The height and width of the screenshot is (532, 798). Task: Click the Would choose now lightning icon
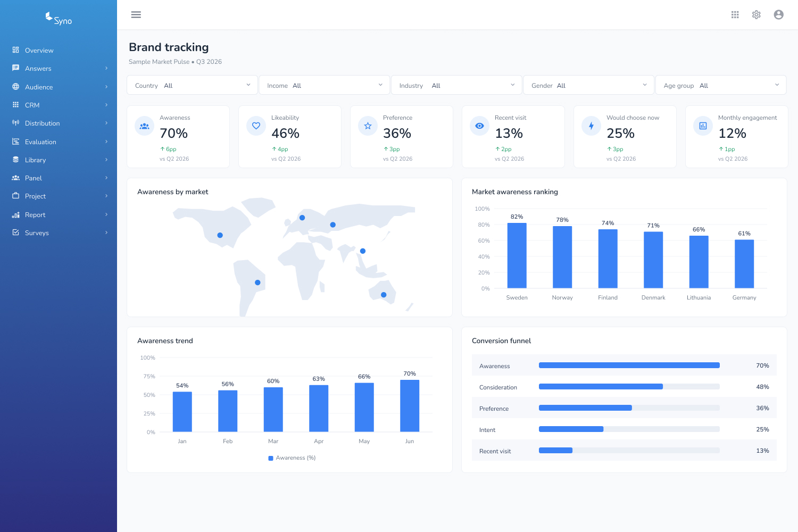click(591, 126)
